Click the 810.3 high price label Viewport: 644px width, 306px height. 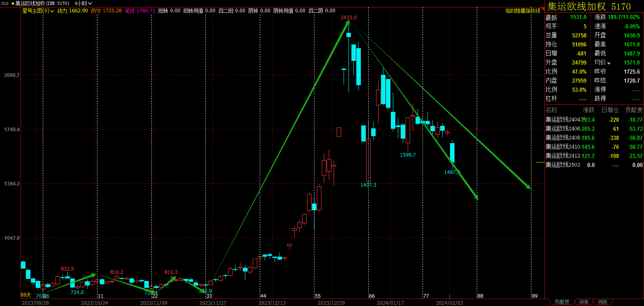point(171,272)
